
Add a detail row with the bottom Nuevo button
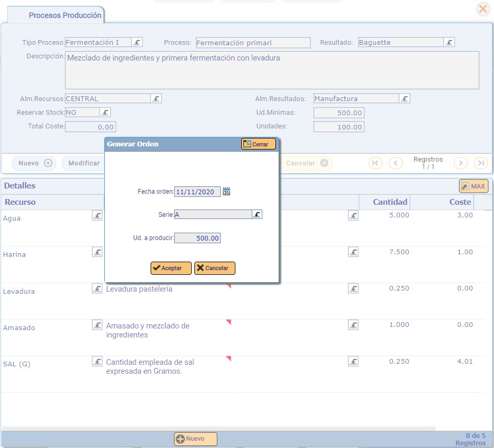195,439
